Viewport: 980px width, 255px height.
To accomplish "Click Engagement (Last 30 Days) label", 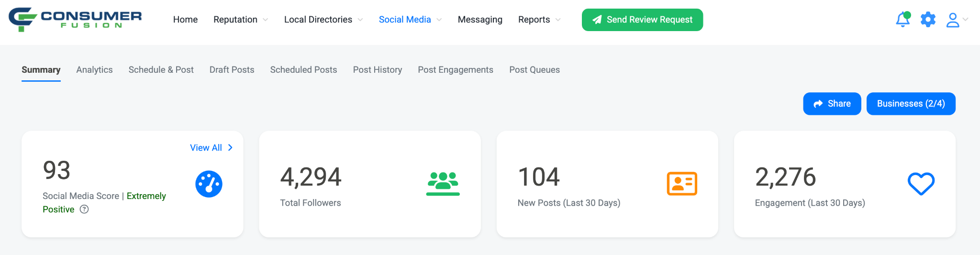I will (x=810, y=203).
